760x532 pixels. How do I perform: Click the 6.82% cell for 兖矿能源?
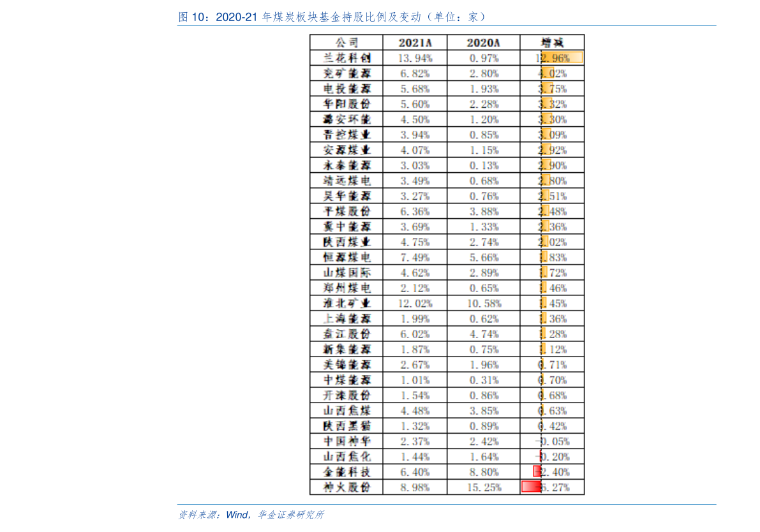tap(415, 73)
